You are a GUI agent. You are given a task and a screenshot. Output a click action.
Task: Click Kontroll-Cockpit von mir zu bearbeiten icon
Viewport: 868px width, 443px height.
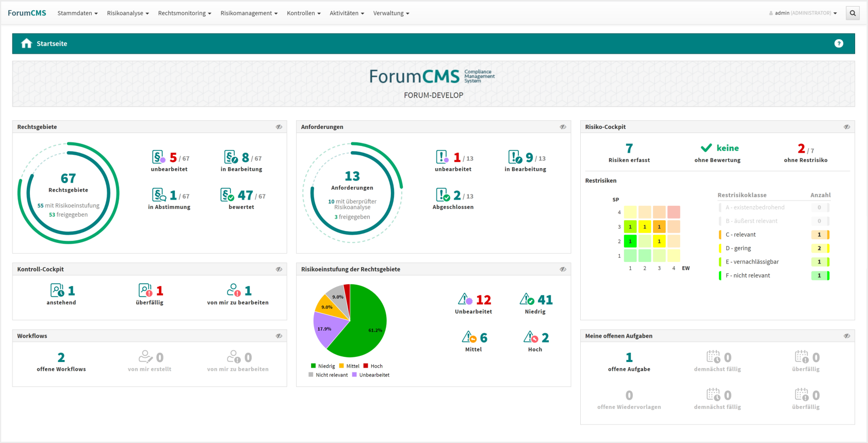(234, 290)
